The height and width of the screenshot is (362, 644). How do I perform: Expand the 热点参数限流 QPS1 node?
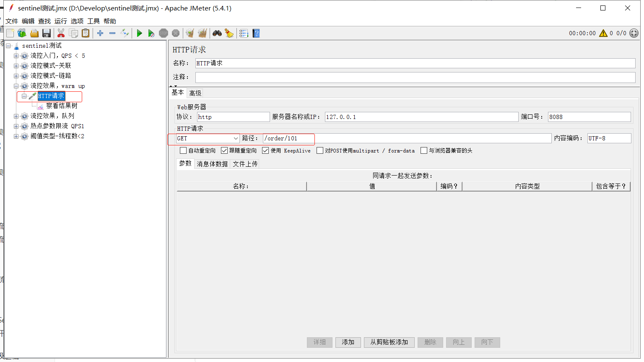[x=16, y=126]
